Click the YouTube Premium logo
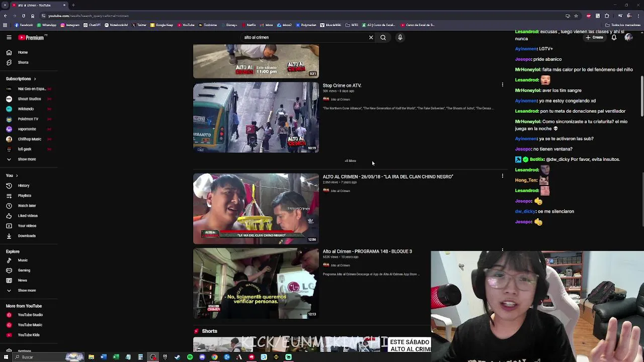This screenshot has height=362, width=644. click(x=32, y=37)
